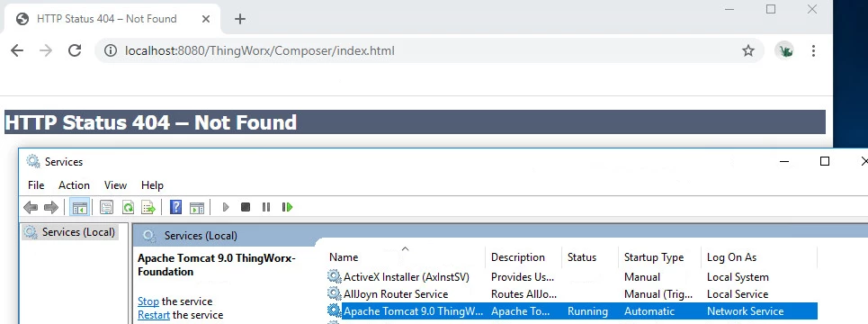Open the Action menu in Services
Viewport: 868px width, 324px height.
74,185
